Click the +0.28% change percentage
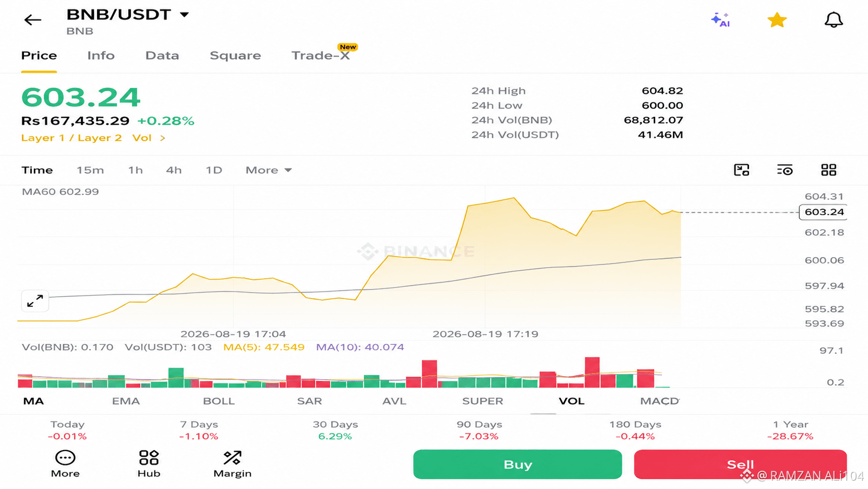Image resolution: width=868 pixels, height=489 pixels. 166,121
